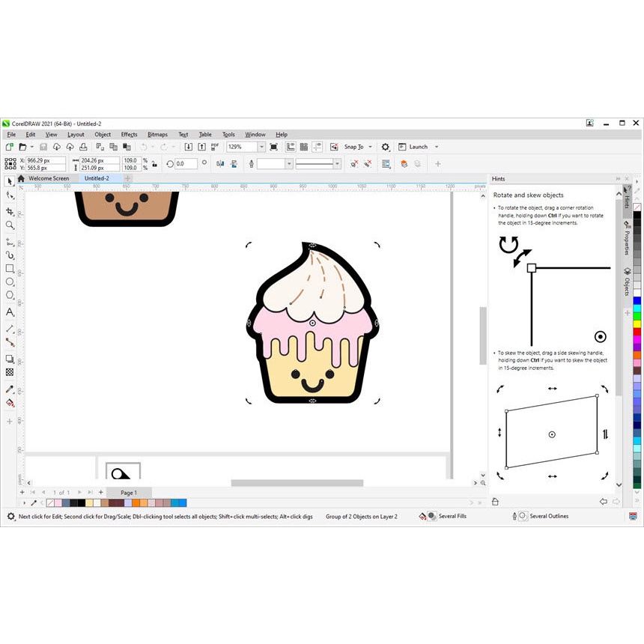Select the Zoom tool in toolbox
The height and width of the screenshot is (644, 644).
pyautogui.click(x=10, y=225)
